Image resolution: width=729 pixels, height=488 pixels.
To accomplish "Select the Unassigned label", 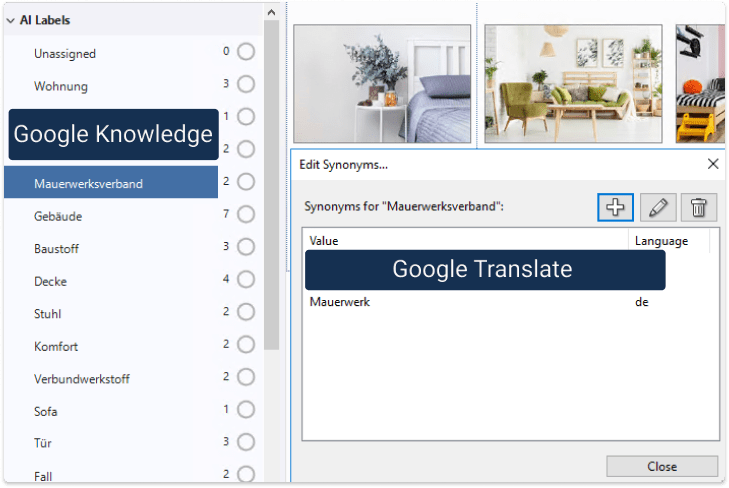I will 65,54.
